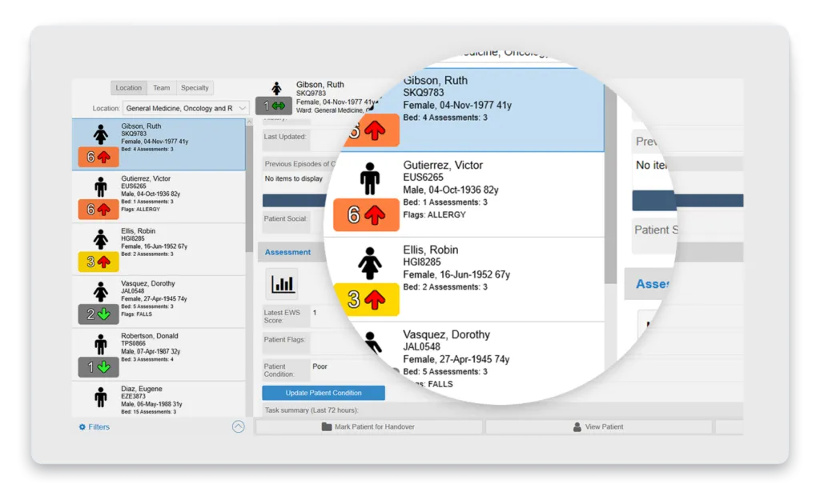Click magnified Gutierrez, Victor score 6 badge
820x504 pixels.
click(x=366, y=214)
